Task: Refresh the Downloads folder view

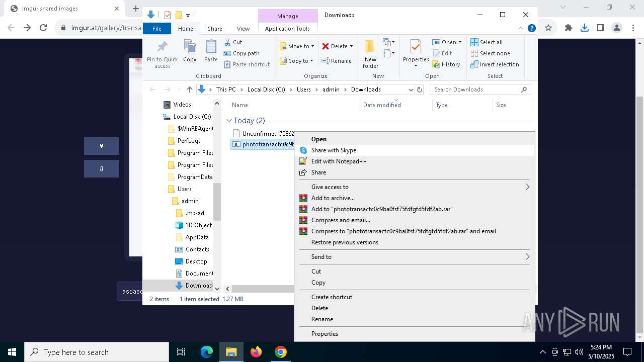Action: 420,89
